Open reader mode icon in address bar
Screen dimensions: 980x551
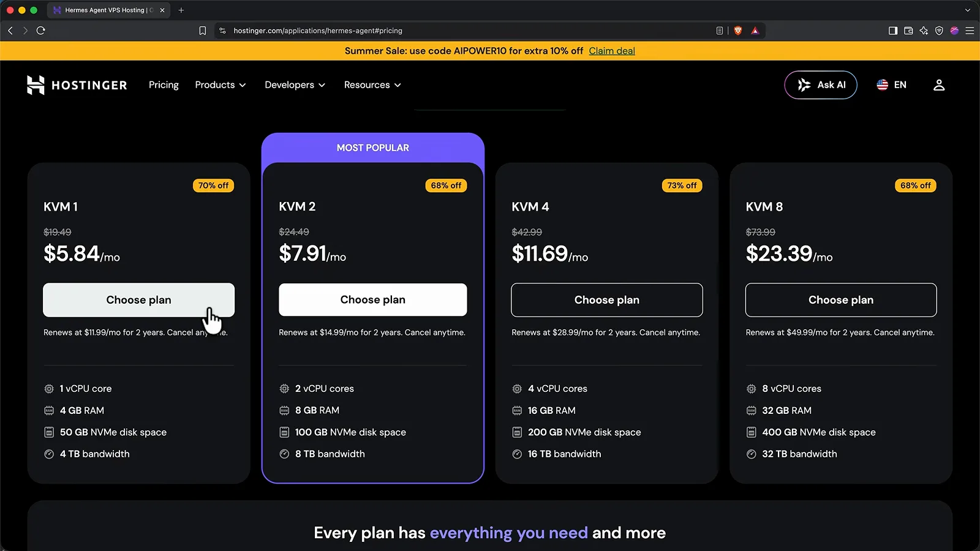720,31
